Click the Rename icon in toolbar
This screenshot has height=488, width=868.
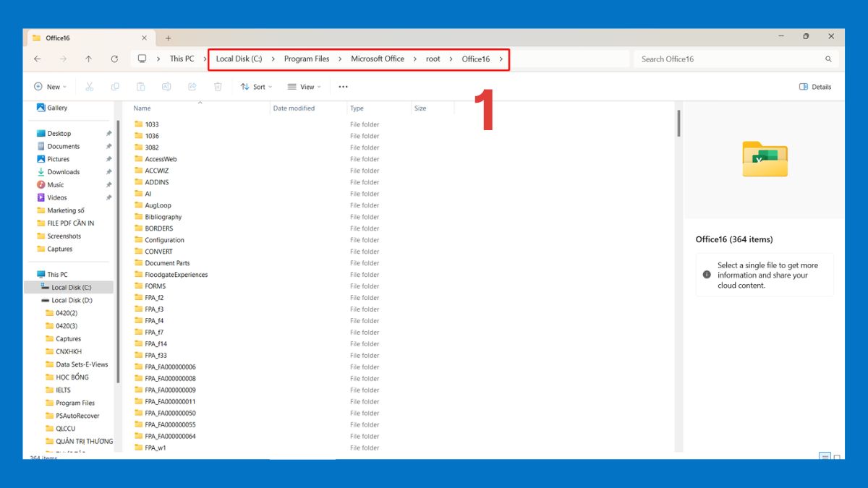pos(166,87)
